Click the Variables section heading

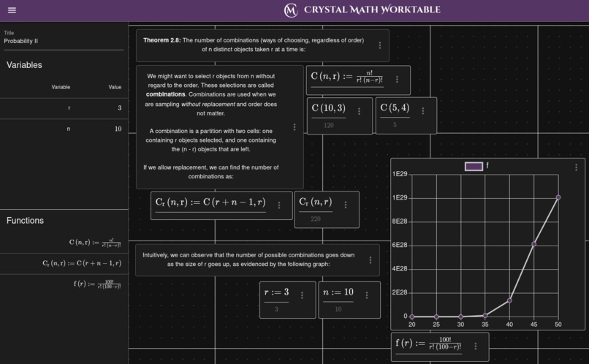[x=24, y=65]
